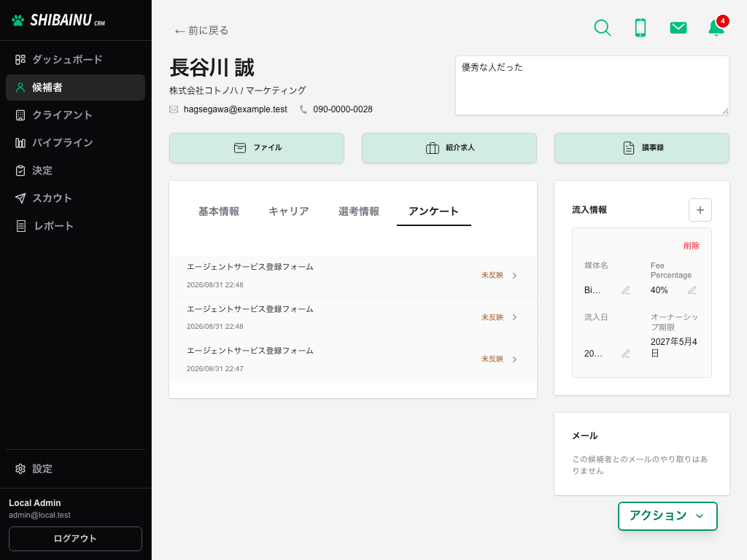Edit the 媒体名 value with pencil icon

click(625, 290)
